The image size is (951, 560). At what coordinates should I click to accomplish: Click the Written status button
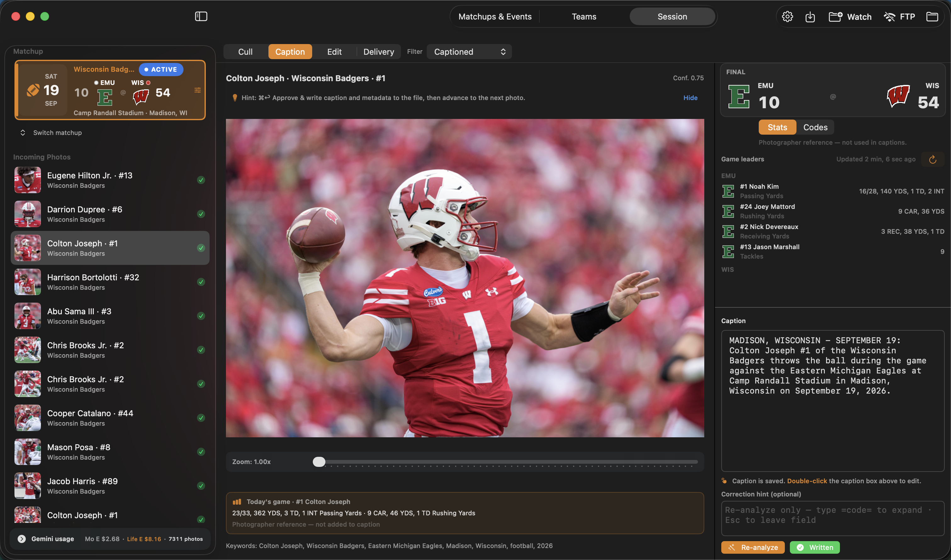(x=814, y=547)
